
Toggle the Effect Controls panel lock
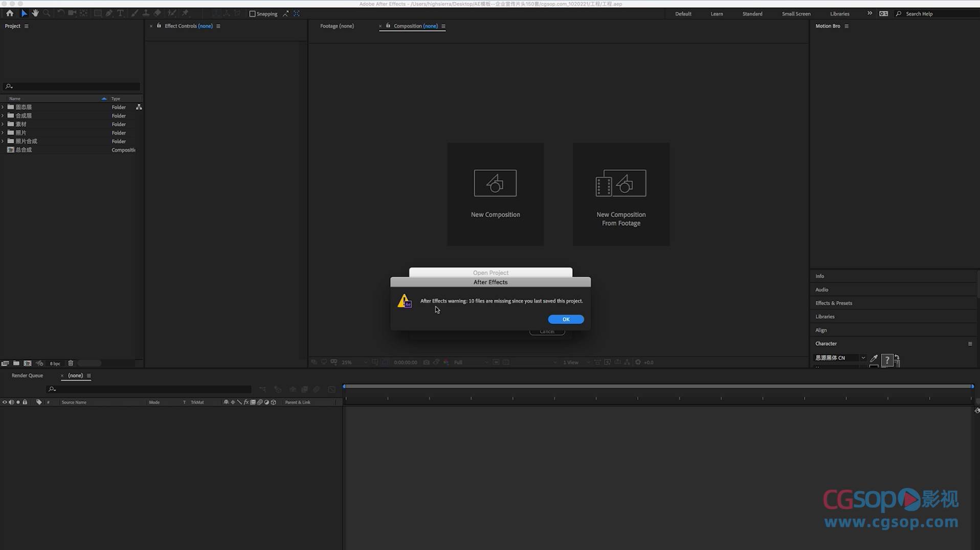[x=159, y=26]
